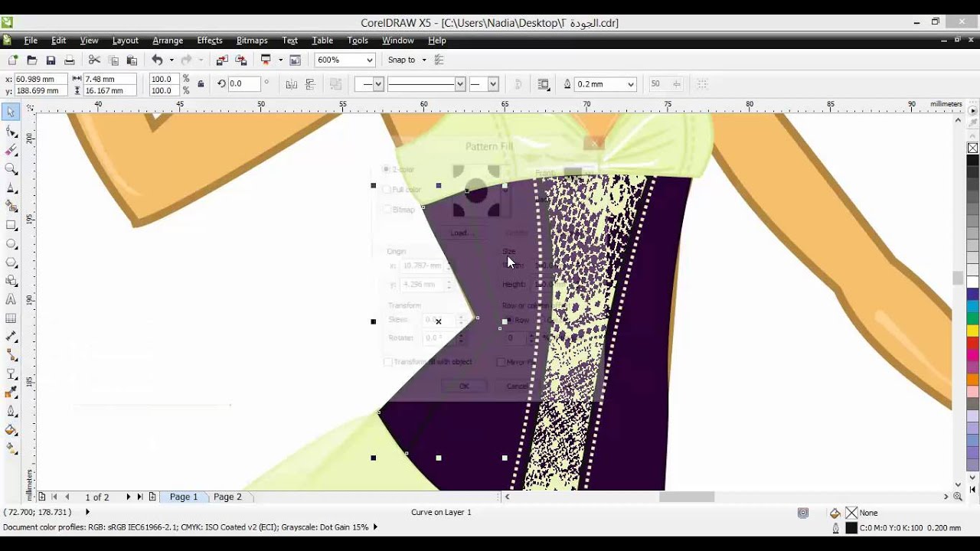Cut selection with the scissors icon
Screen dimensions: 980x551
pos(94,60)
